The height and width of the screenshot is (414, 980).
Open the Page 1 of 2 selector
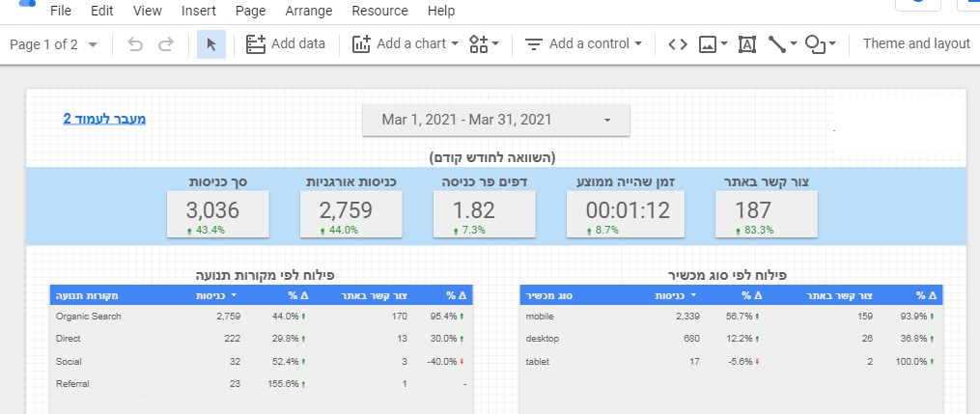tap(54, 44)
